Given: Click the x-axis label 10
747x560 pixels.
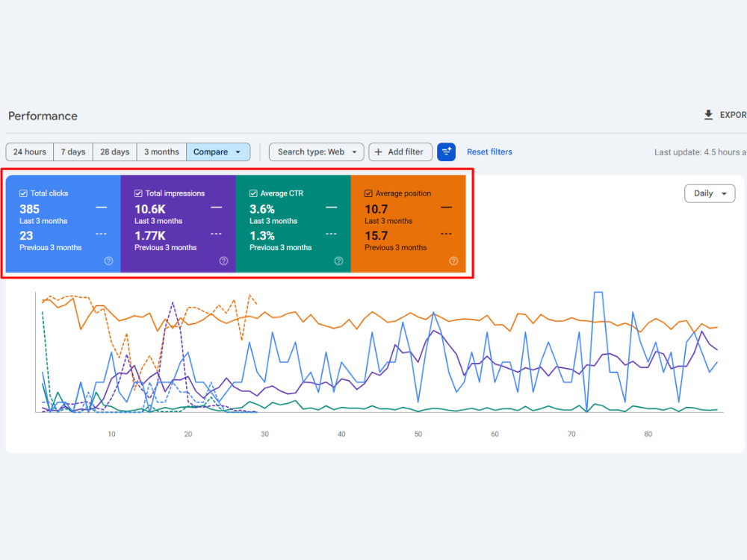Looking at the screenshot, I should point(111,435).
